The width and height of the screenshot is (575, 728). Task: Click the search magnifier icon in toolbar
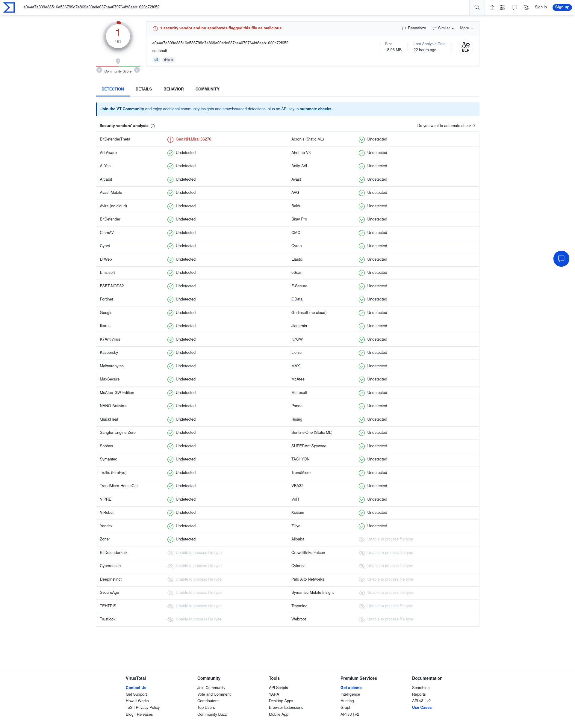[477, 7]
